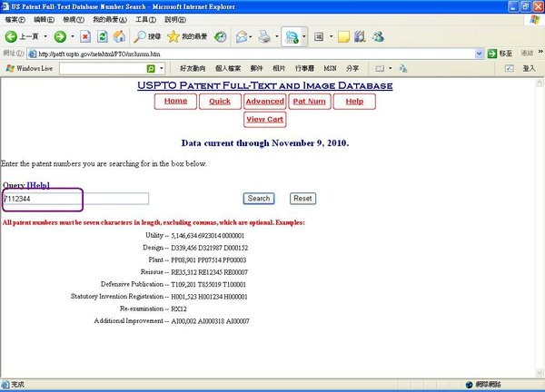The height and width of the screenshot is (392, 545).
Task: Click 個人檔案 on Windows Live toolbar
Action: pyautogui.click(x=228, y=68)
